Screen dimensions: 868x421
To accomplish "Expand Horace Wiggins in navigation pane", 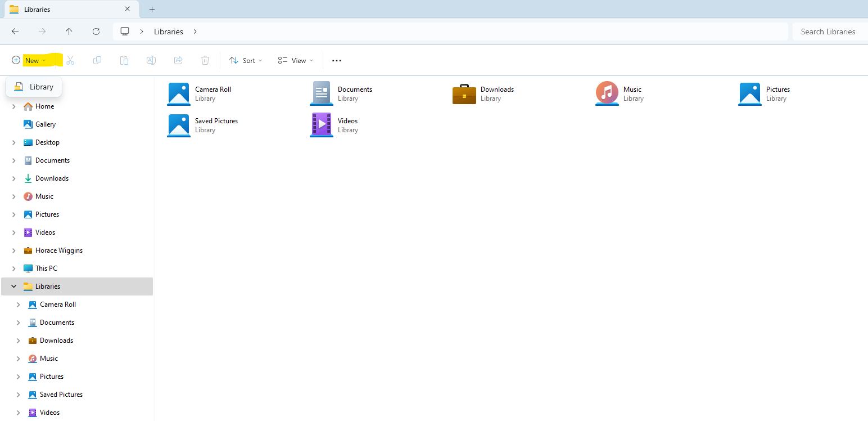I will coord(14,250).
